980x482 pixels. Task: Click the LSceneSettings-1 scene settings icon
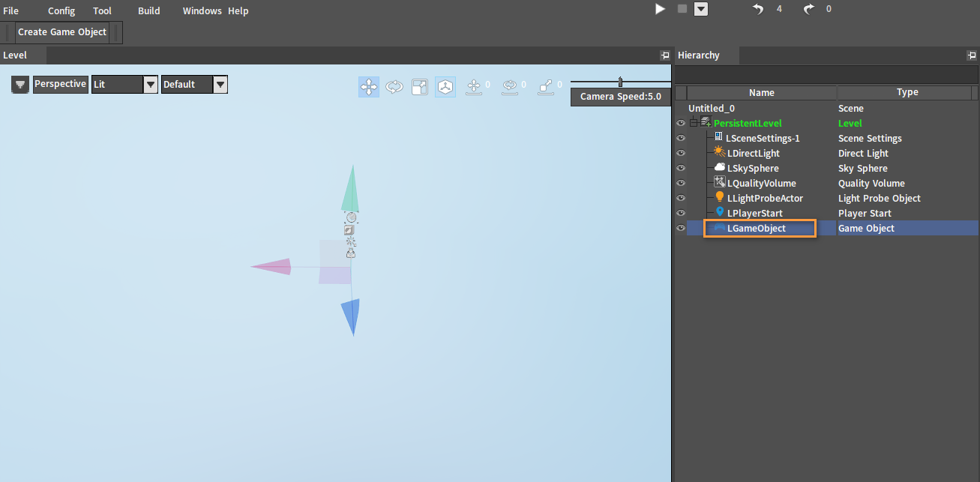(719, 137)
